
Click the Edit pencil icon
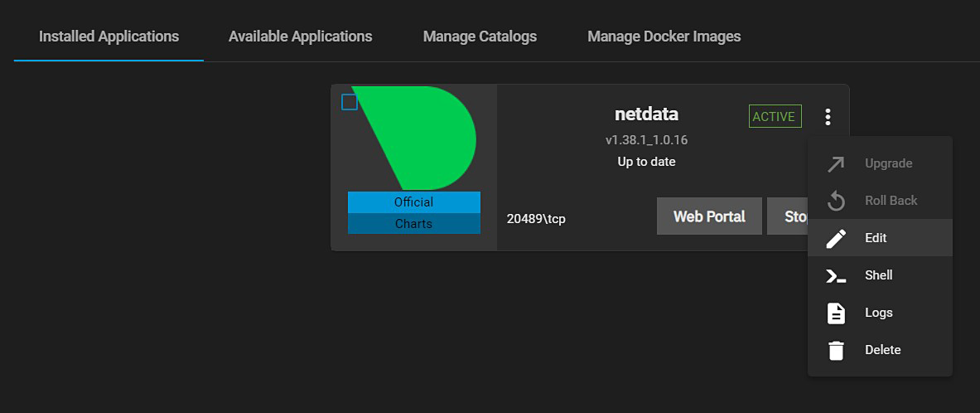pyautogui.click(x=836, y=238)
